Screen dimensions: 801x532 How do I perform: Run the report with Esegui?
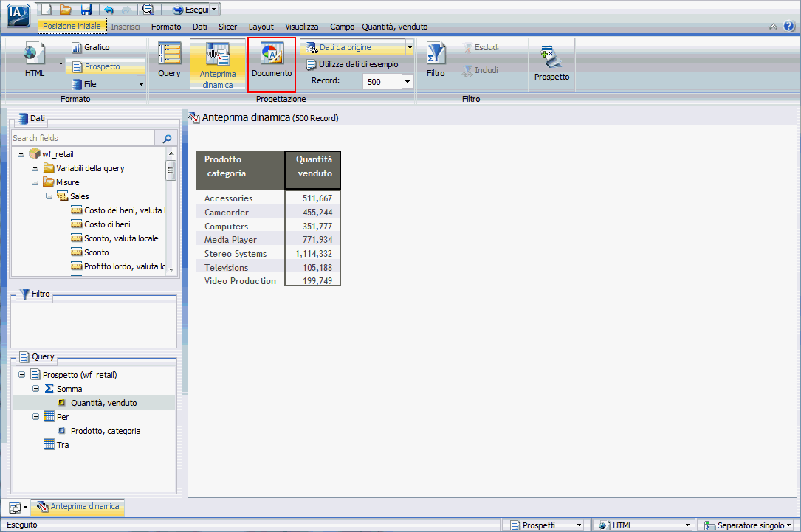190,10
